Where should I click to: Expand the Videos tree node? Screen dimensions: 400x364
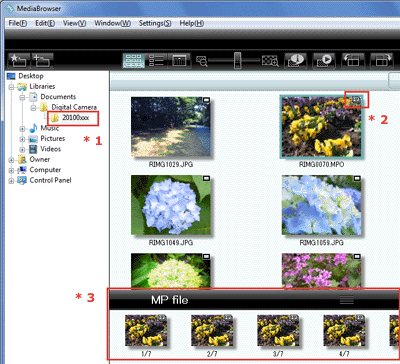pyautogui.click(x=22, y=150)
